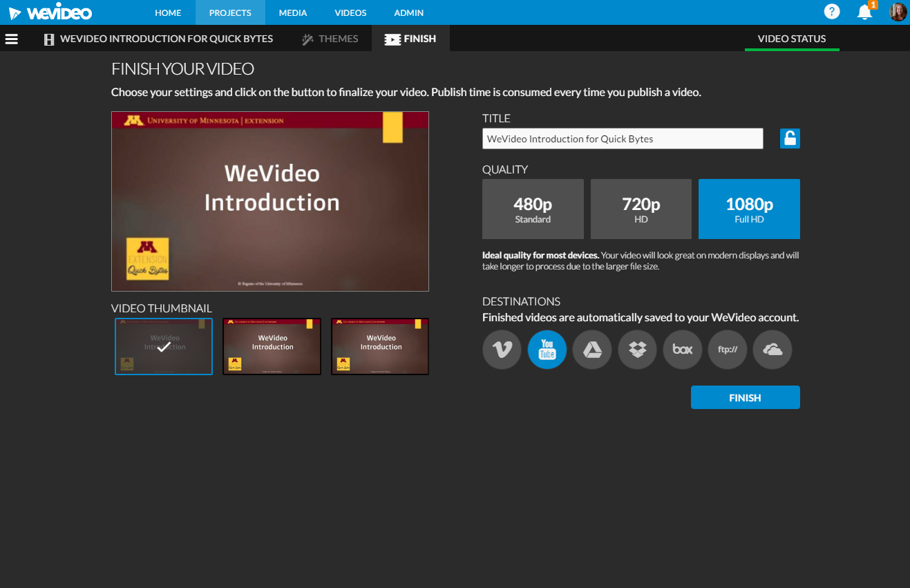
Task: Open the hamburger menu
Action: tap(11, 39)
